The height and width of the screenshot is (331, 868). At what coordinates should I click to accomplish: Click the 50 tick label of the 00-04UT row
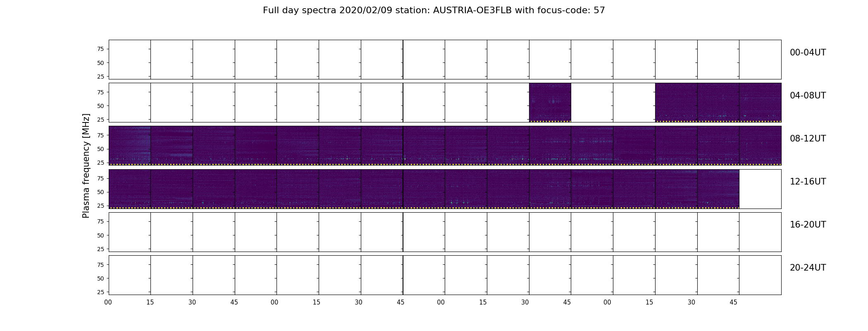(x=100, y=63)
